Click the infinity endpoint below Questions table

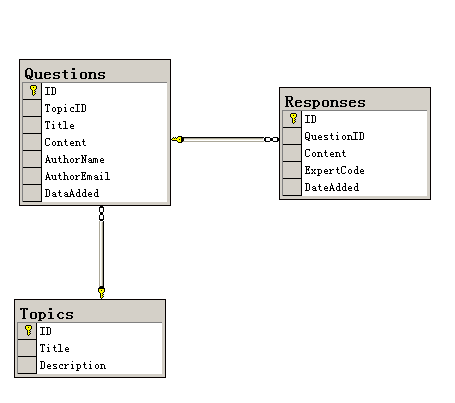(101, 213)
